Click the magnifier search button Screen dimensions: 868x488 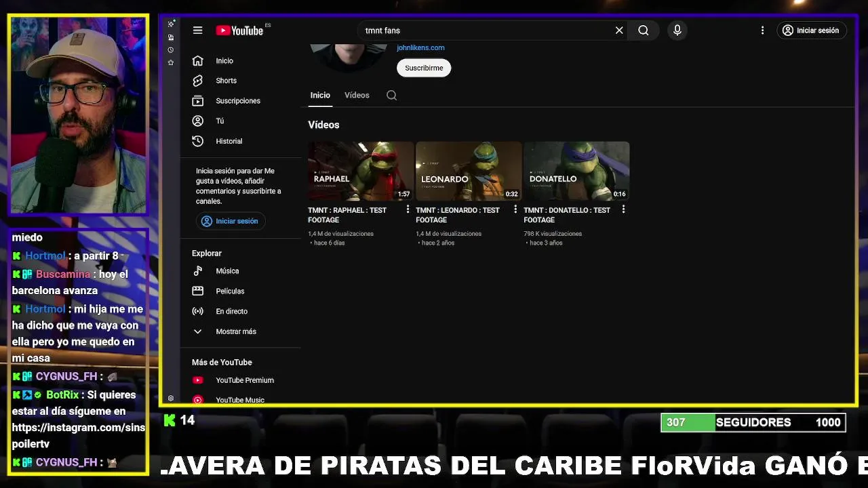644,30
